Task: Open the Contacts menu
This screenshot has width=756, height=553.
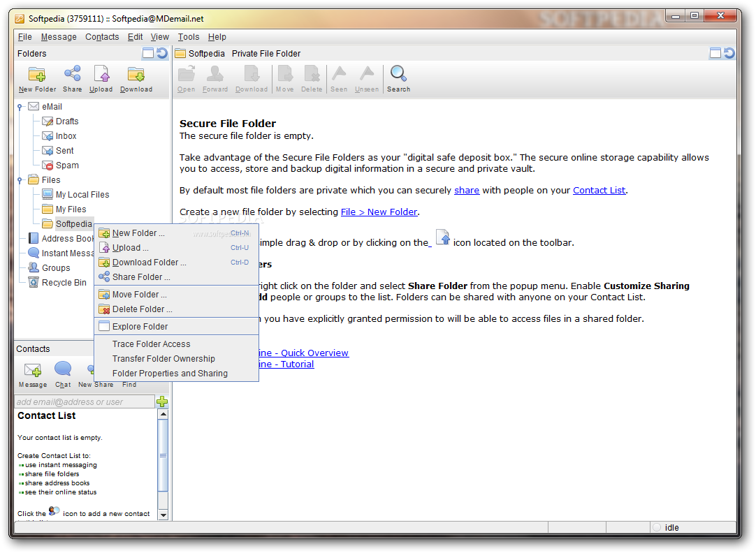Action: (102, 36)
